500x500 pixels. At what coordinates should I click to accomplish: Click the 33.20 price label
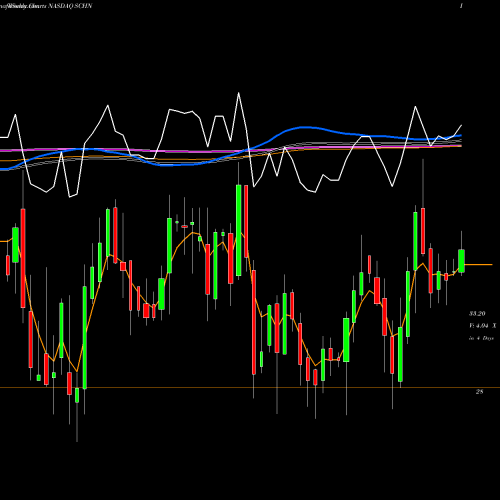click(477, 314)
